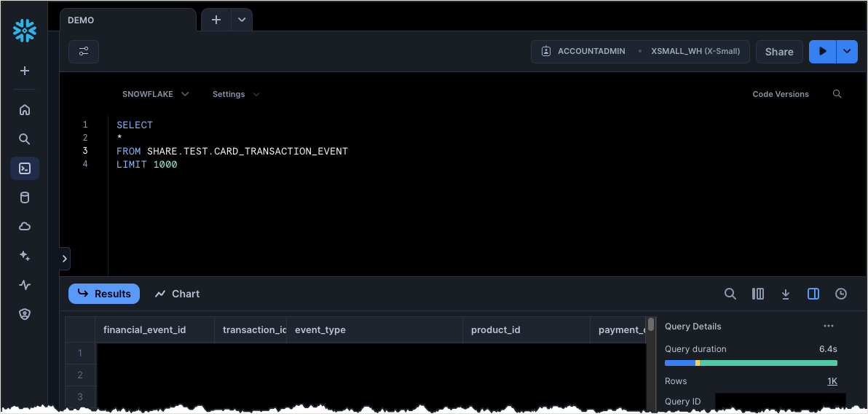Toggle the Query Details side panel

click(813, 294)
